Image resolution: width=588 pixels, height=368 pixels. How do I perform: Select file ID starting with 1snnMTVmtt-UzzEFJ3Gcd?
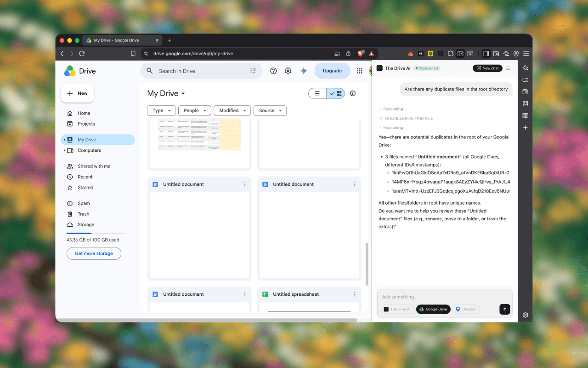point(451,191)
